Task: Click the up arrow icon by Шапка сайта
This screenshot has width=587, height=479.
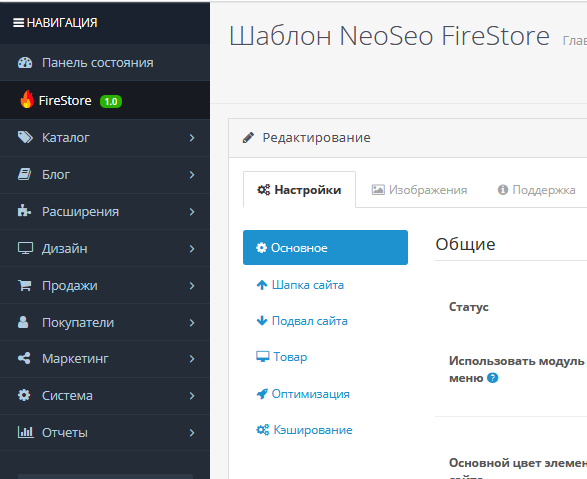Action: [x=262, y=285]
